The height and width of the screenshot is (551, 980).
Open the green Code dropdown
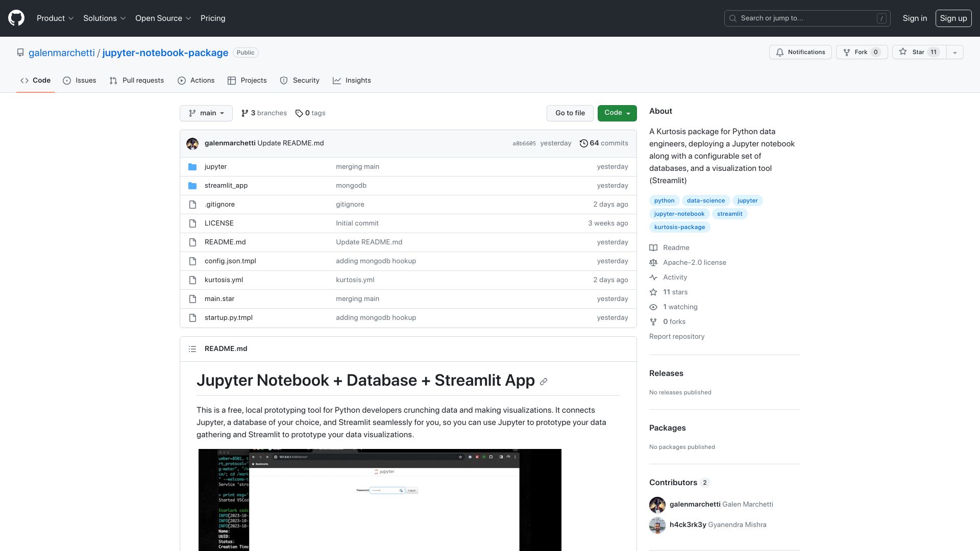pyautogui.click(x=617, y=113)
